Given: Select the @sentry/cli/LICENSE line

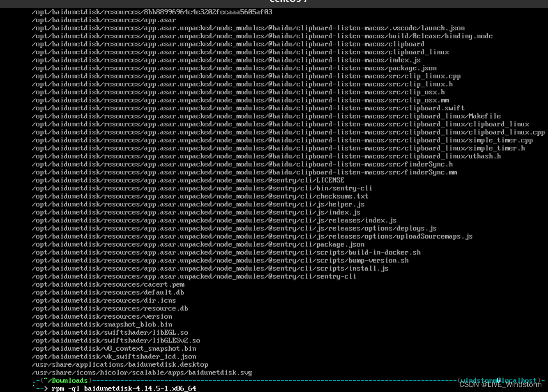Looking at the screenshot, I should [188, 180].
